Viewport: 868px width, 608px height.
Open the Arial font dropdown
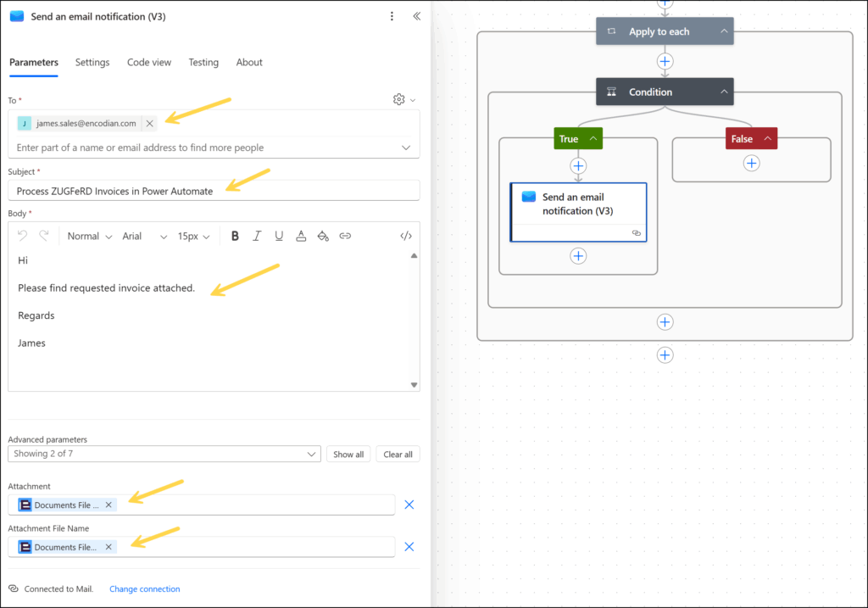click(144, 237)
